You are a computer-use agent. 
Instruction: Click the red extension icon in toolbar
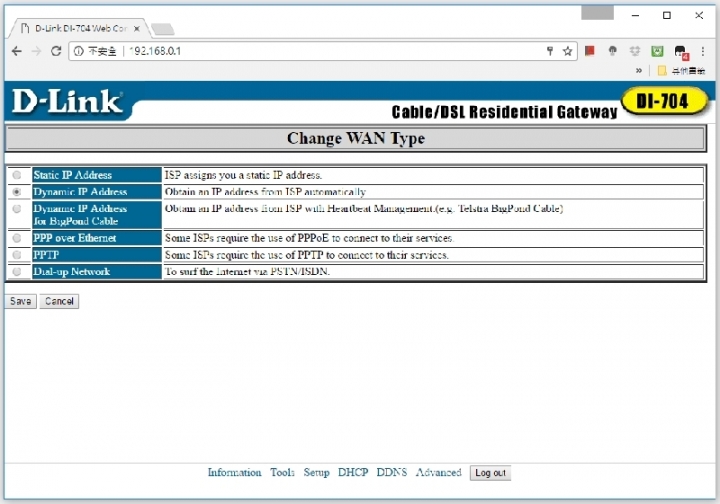click(590, 51)
